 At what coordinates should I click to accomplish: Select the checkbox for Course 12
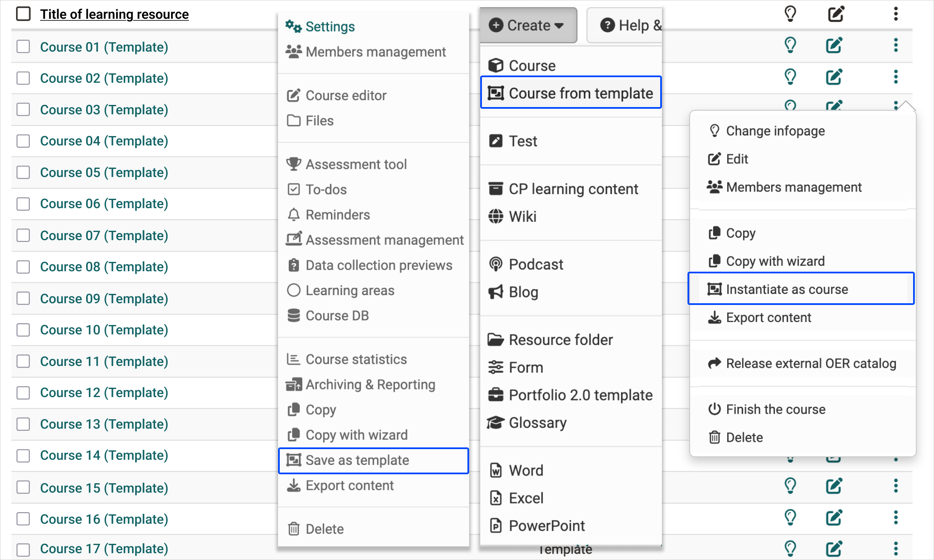click(x=23, y=392)
